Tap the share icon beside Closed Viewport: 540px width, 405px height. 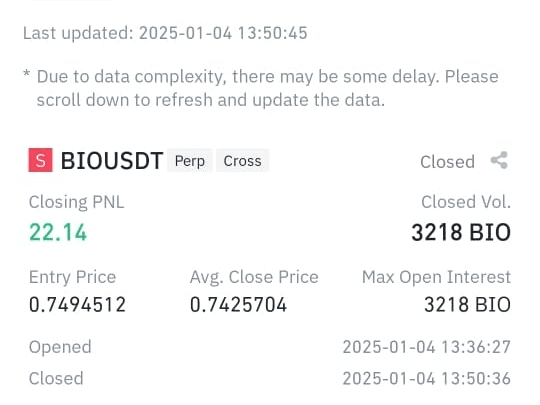click(x=499, y=160)
